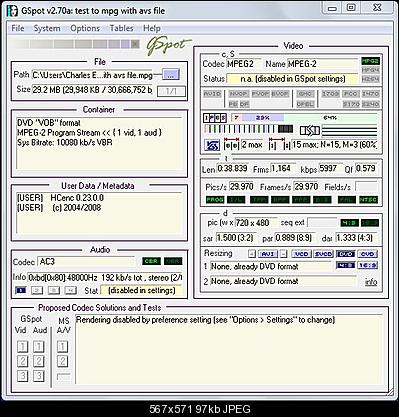The image size is (399, 417).
Task: Click the browse (...) button next to Path
Action: click(171, 75)
